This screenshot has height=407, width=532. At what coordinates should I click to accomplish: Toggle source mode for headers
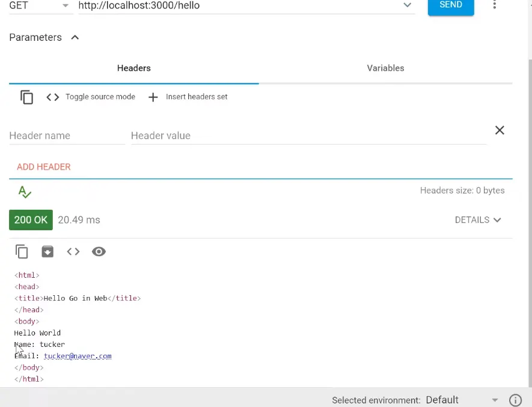point(91,97)
